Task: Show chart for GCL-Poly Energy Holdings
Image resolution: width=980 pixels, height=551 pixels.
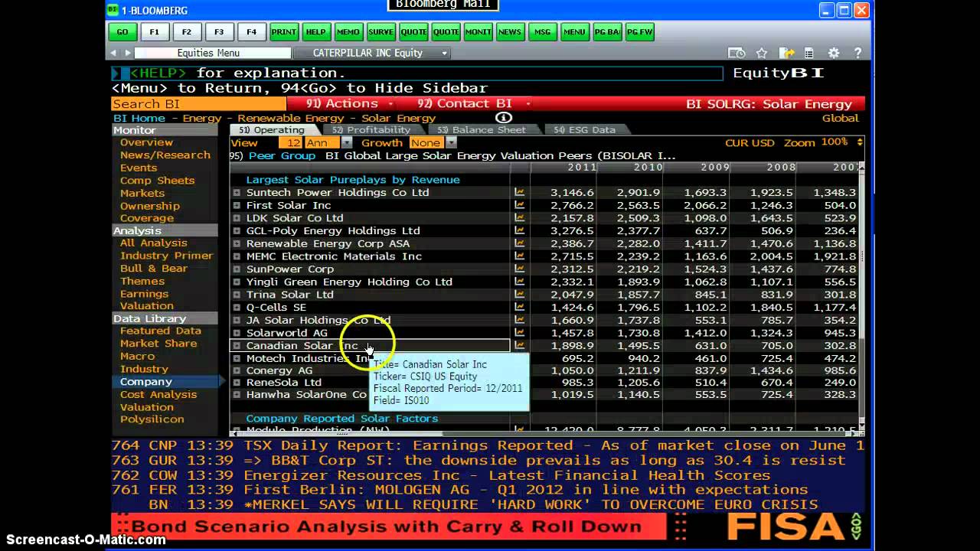Action: 519,230
